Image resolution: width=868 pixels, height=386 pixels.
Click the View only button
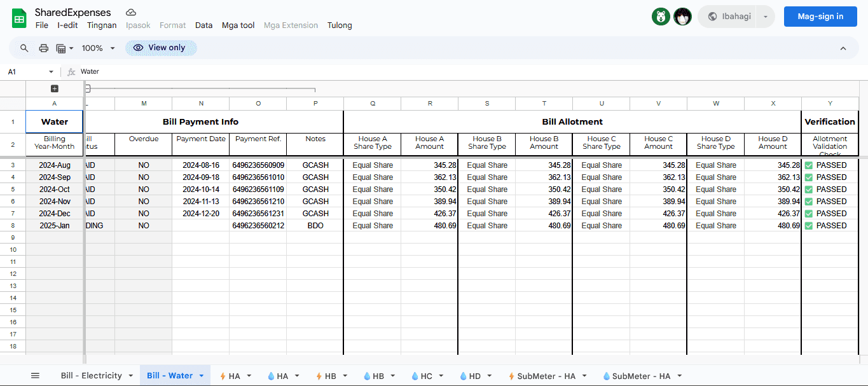click(160, 48)
